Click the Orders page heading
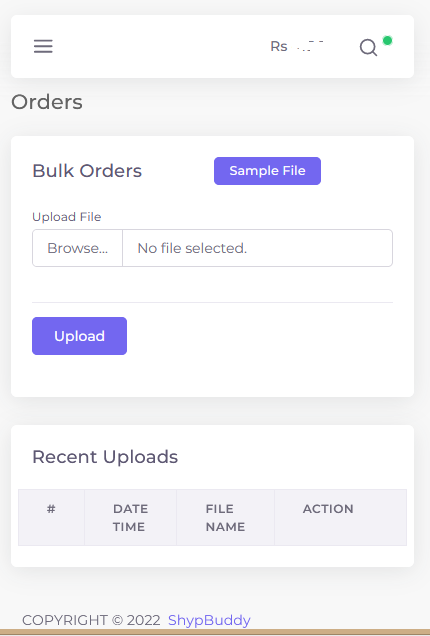Image resolution: width=430 pixels, height=636 pixels. (x=47, y=102)
